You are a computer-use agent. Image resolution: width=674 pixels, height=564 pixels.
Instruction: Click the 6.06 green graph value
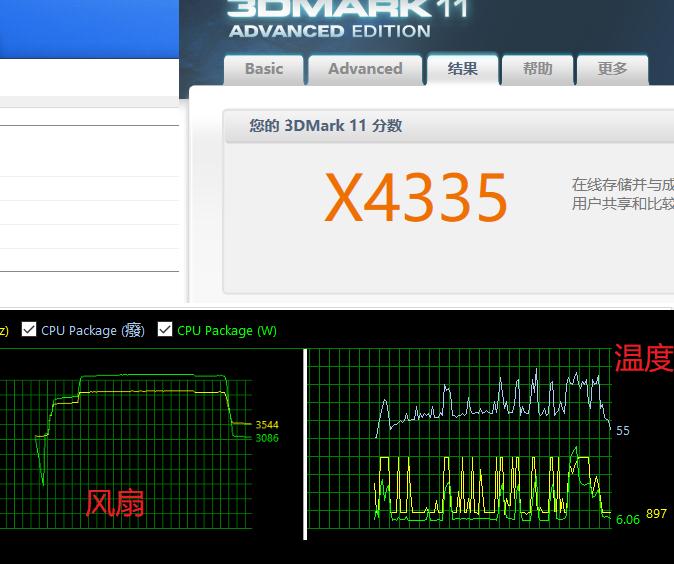pos(628,520)
